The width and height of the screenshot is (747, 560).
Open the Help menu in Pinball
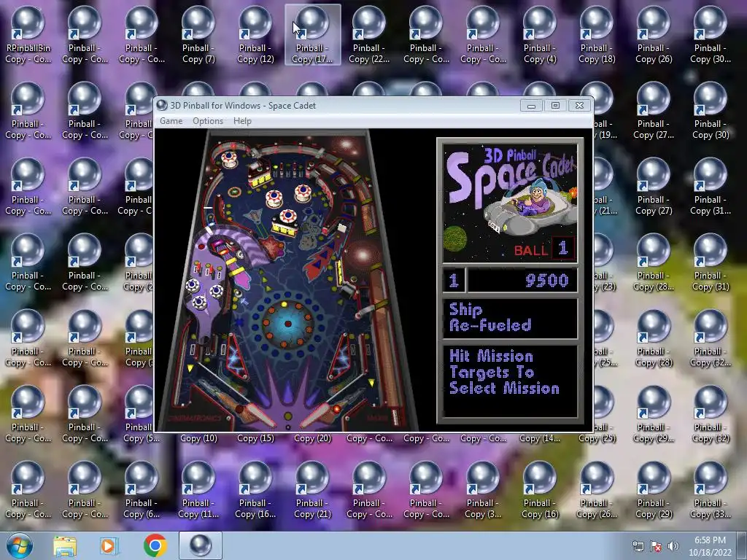(x=242, y=121)
